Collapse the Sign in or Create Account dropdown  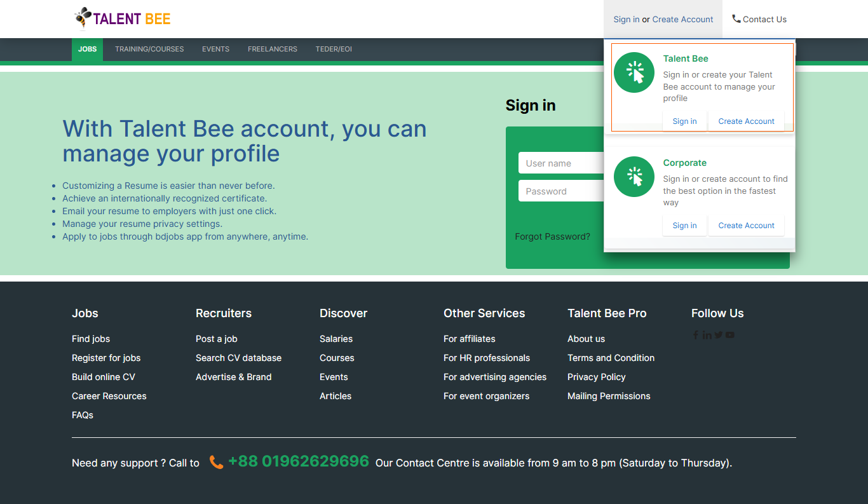(x=663, y=20)
